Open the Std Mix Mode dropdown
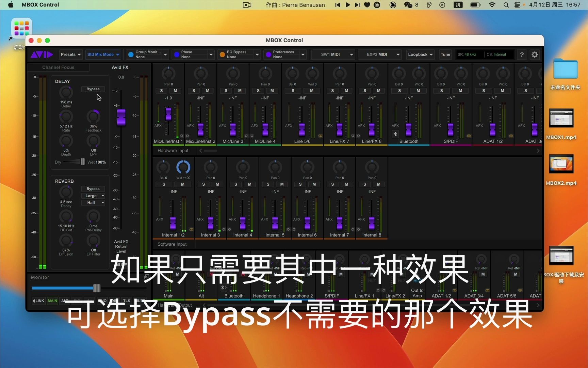Image resolution: width=588 pixels, height=368 pixels. 103,55
